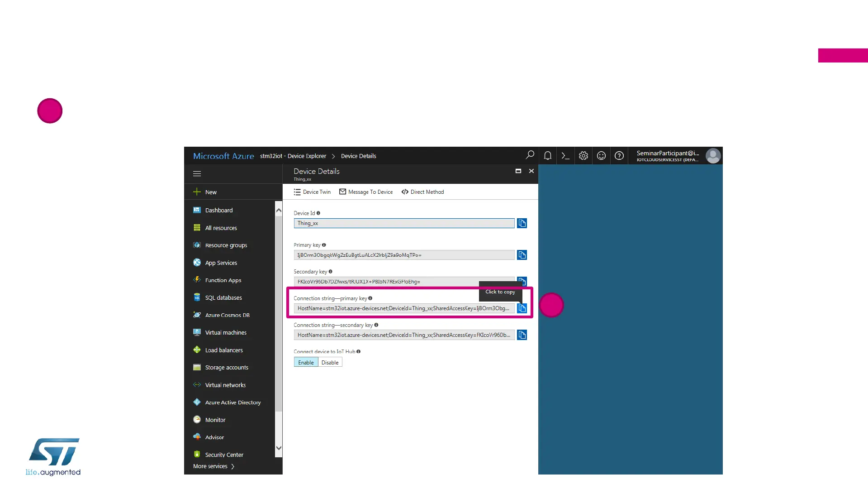Click the feedback smiley icon
The height and width of the screenshot is (489, 868).
tap(601, 156)
